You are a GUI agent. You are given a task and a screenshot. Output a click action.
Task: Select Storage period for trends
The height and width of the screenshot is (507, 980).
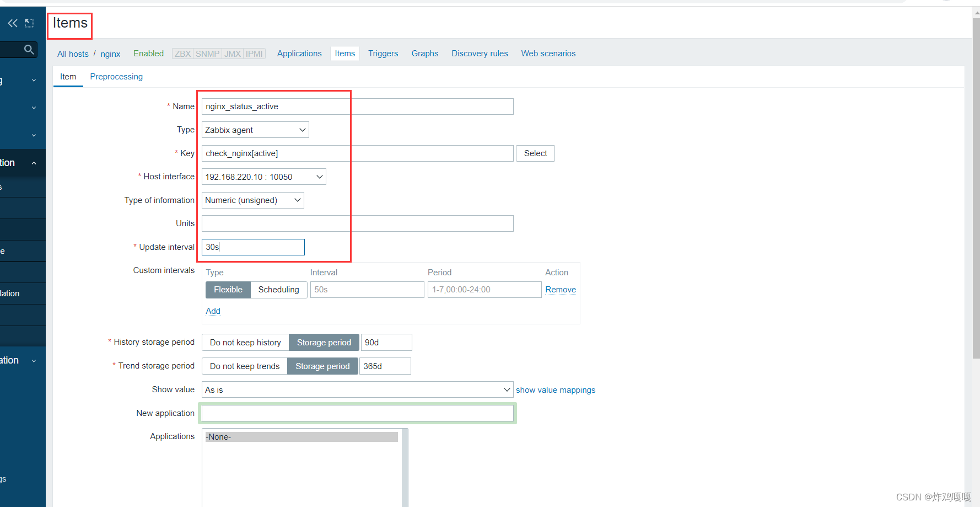tap(322, 366)
